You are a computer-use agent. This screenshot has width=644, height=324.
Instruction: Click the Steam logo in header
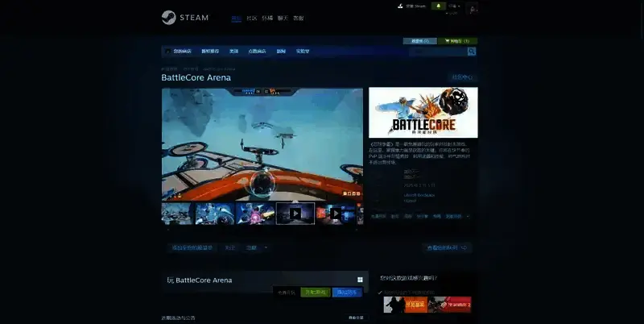[x=185, y=18]
